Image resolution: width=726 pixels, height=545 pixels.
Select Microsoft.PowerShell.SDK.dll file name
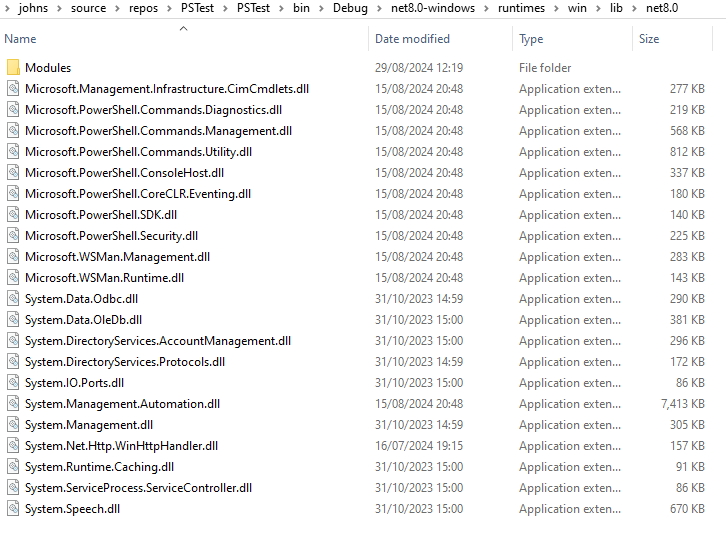coord(101,214)
